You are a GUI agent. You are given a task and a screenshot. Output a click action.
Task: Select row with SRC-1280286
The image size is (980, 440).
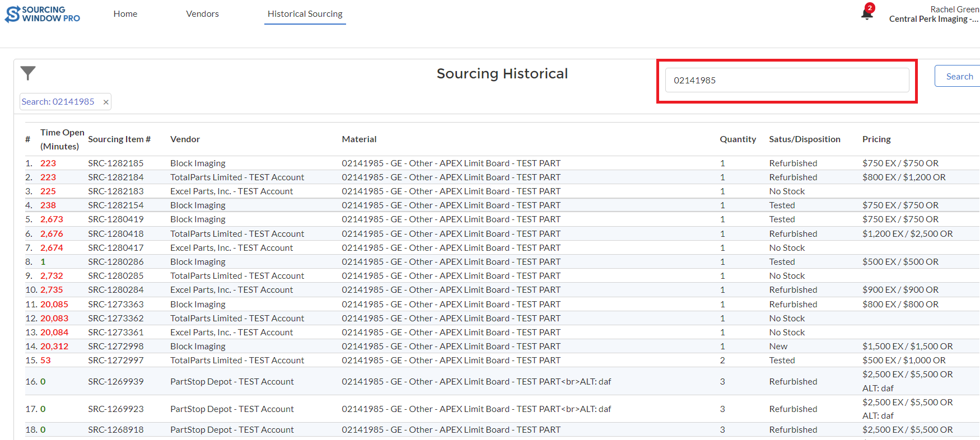click(115, 262)
